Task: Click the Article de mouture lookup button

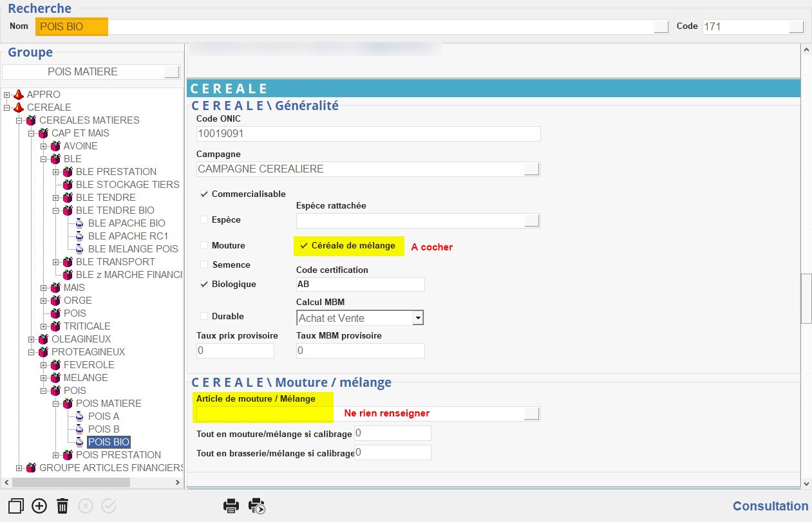Action: 532,414
